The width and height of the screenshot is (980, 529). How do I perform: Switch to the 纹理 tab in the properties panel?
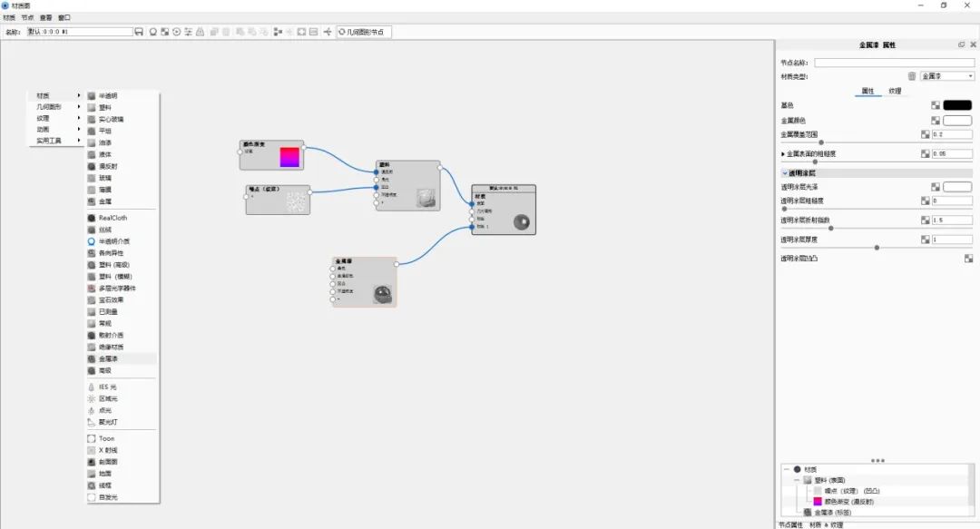[x=895, y=92]
